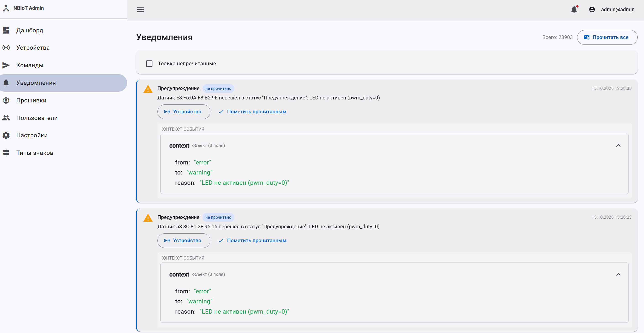
Task: Click the Устройства devices signal icon
Action: click(x=6, y=48)
